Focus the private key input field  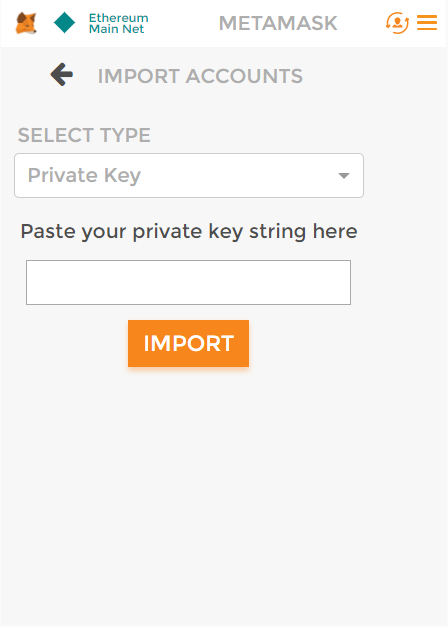(x=188, y=282)
